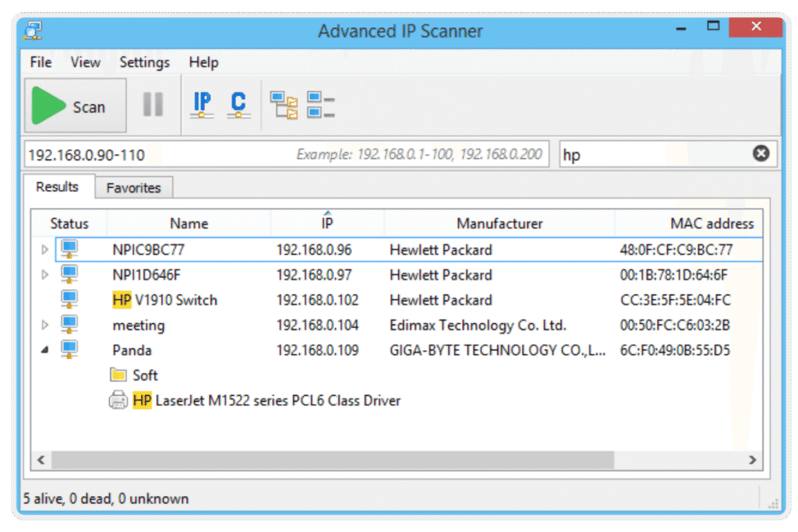This screenshot has width=798, height=532.
Task: Click the blue IP toolbar icon
Action: click(202, 105)
